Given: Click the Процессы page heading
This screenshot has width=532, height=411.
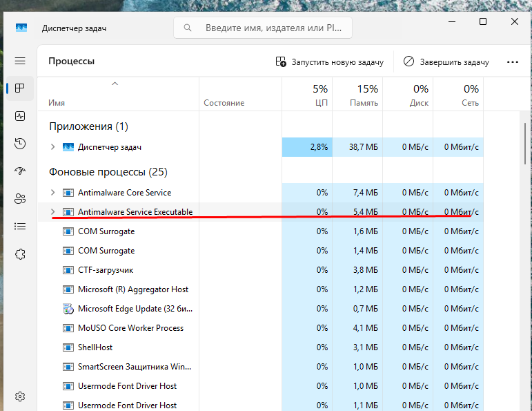Looking at the screenshot, I should click(72, 61).
